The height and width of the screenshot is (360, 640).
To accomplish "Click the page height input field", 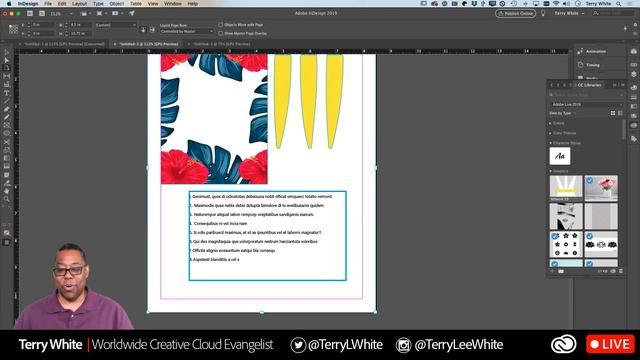I will click(80, 33).
